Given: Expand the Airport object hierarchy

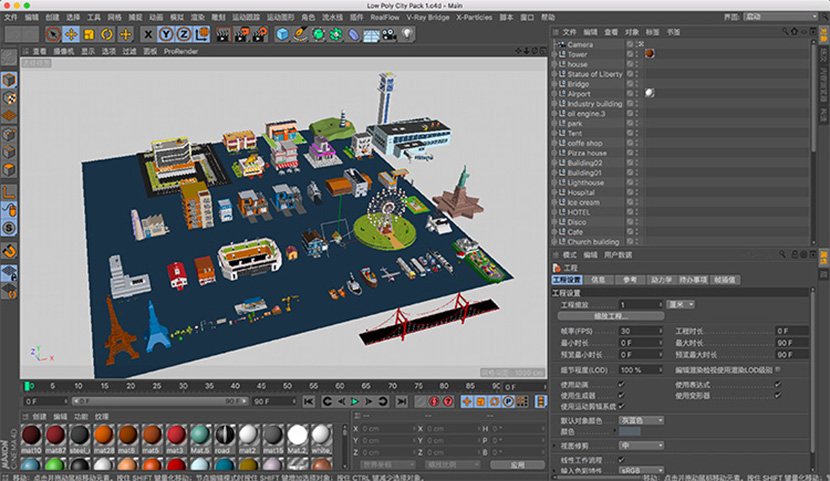Looking at the screenshot, I should 554,94.
